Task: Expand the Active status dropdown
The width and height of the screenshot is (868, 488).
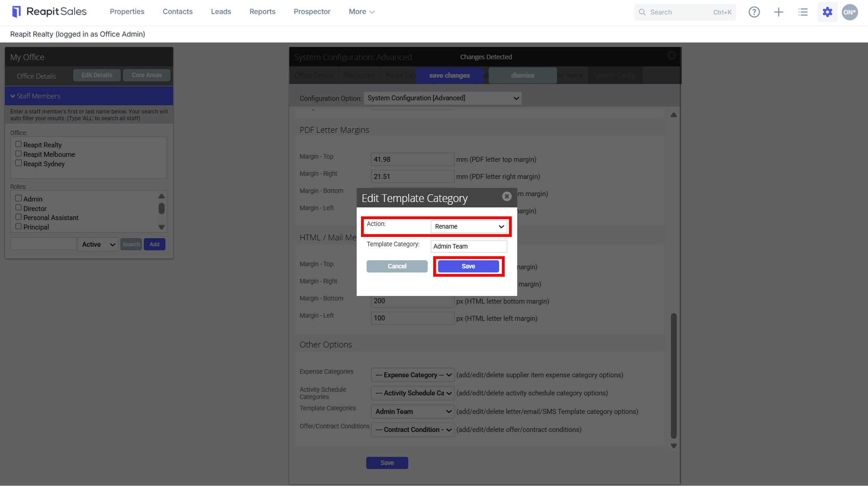Action: pos(98,244)
